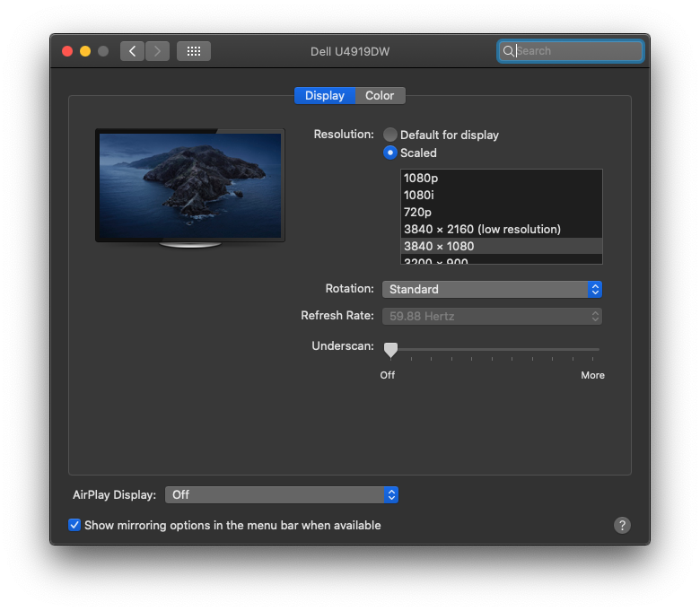Click the search magnifier icon
This screenshot has width=700, height=611.
tap(508, 51)
